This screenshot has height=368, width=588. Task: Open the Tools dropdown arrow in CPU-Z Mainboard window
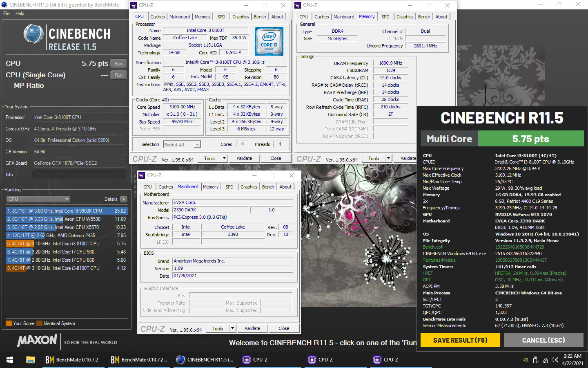[x=232, y=328]
